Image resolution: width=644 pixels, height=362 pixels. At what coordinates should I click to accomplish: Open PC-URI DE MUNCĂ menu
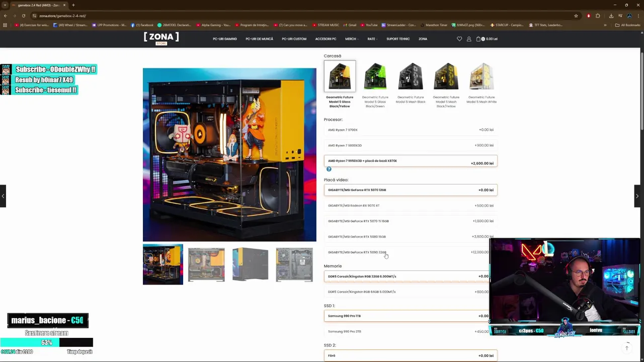[260, 39]
